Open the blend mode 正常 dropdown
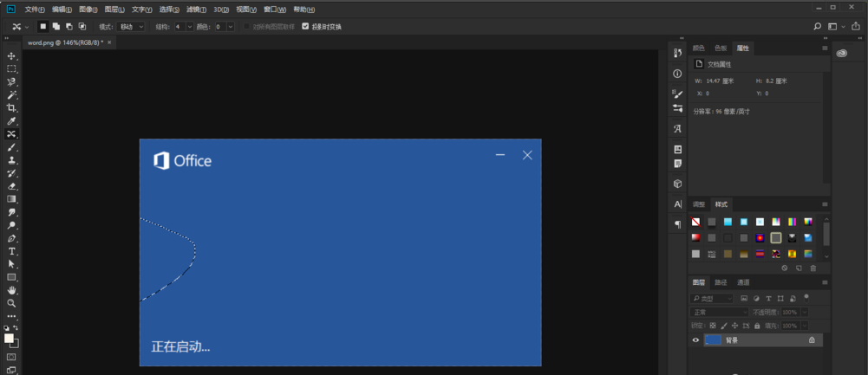 (x=720, y=313)
